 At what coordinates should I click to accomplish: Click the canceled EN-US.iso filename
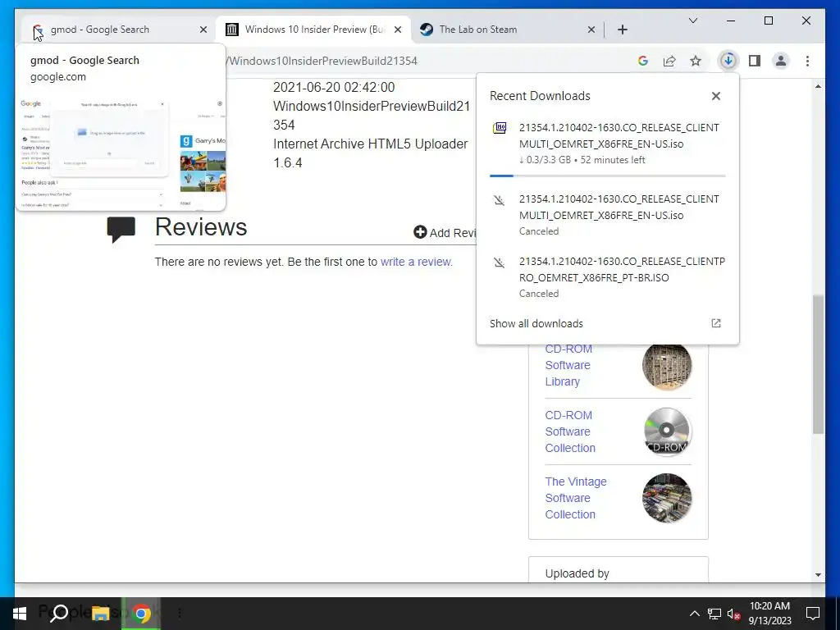(x=619, y=207)
